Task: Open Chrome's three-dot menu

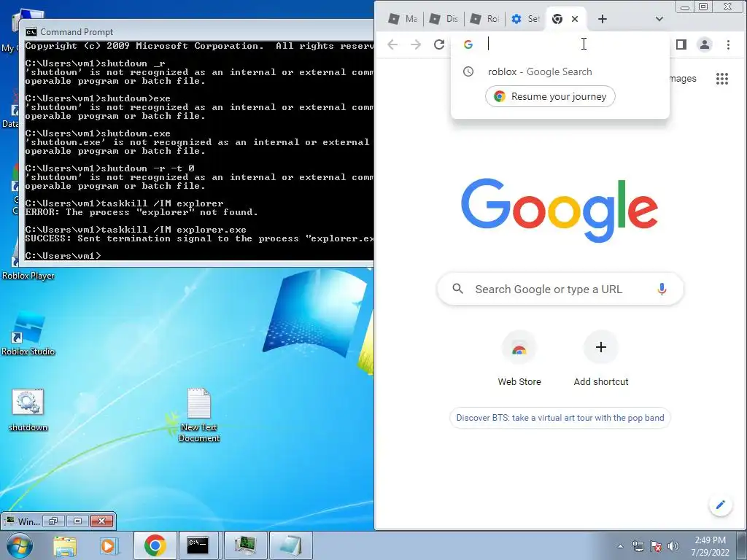Action: pos(728,44)
